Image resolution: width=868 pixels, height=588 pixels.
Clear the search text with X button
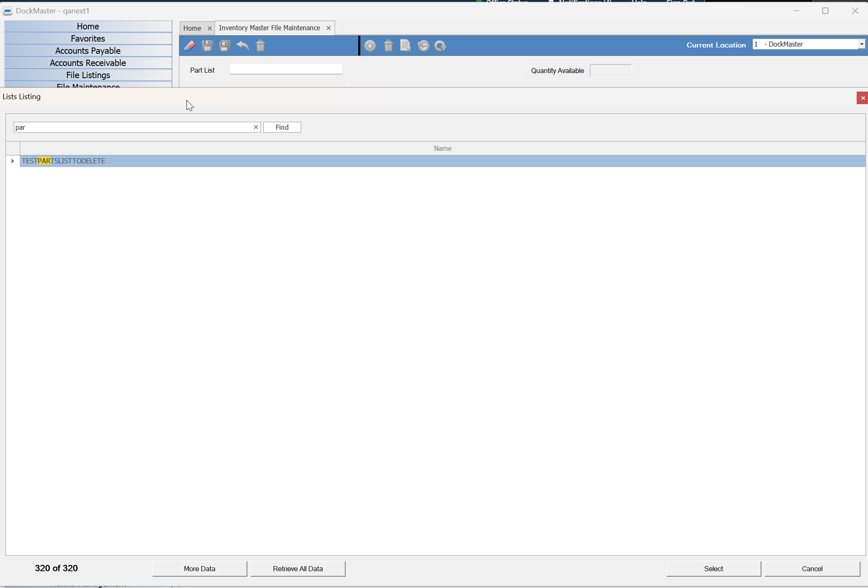tap(256, 127)
